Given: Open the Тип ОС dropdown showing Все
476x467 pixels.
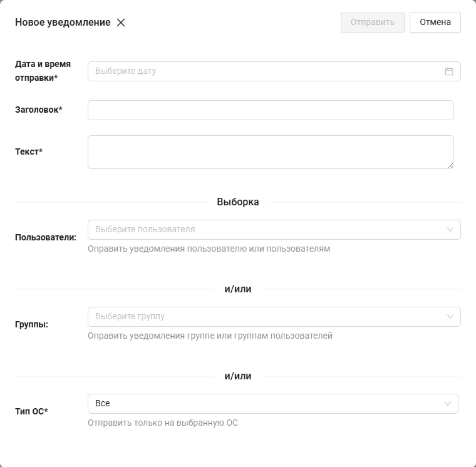Looking at the screenshot, I should tap(263, 404).
